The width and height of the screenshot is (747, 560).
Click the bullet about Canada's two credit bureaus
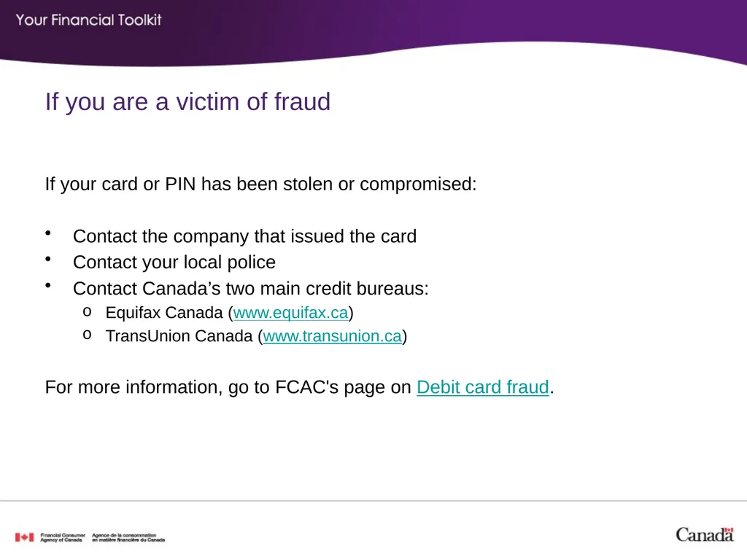tap(251, 289)
